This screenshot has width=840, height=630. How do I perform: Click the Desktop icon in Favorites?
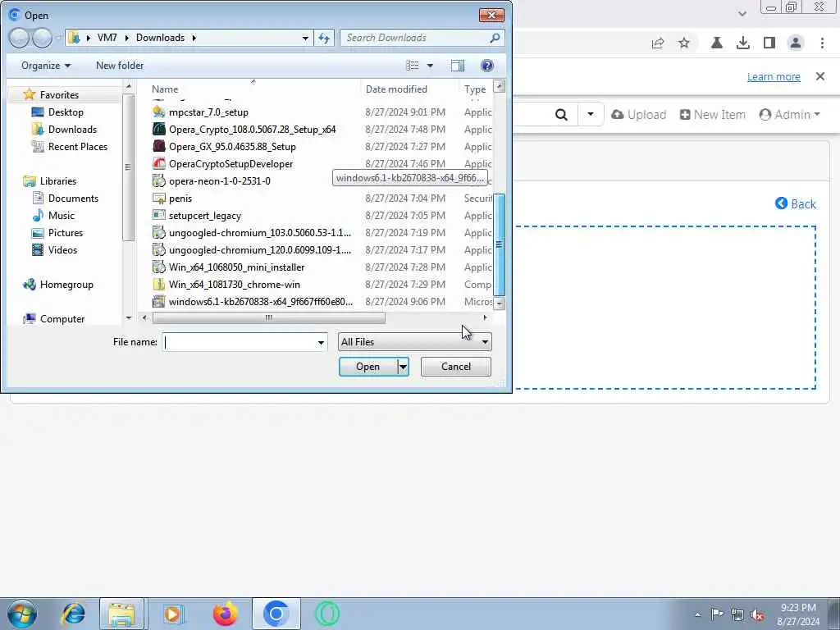[x=38, y=112]
